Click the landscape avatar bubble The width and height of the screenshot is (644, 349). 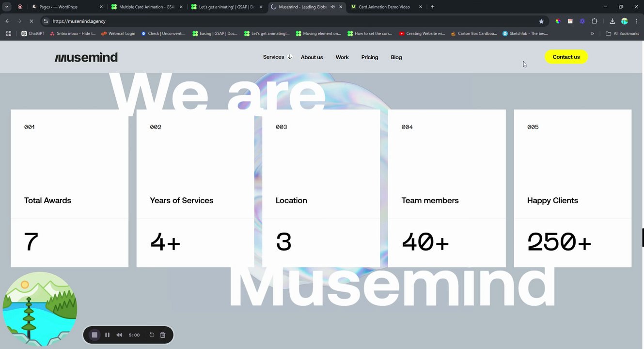(40, 309)
